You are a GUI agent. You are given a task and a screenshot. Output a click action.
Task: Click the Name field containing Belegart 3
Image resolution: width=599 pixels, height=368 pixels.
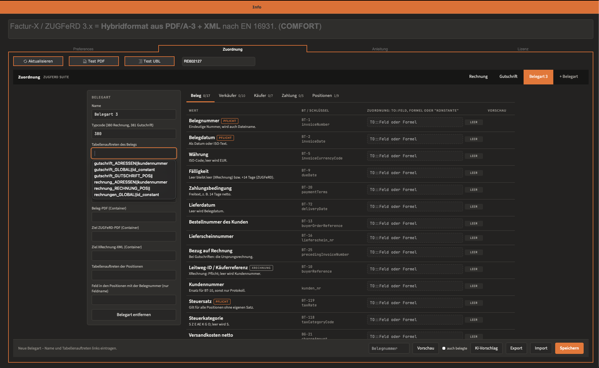134,114
